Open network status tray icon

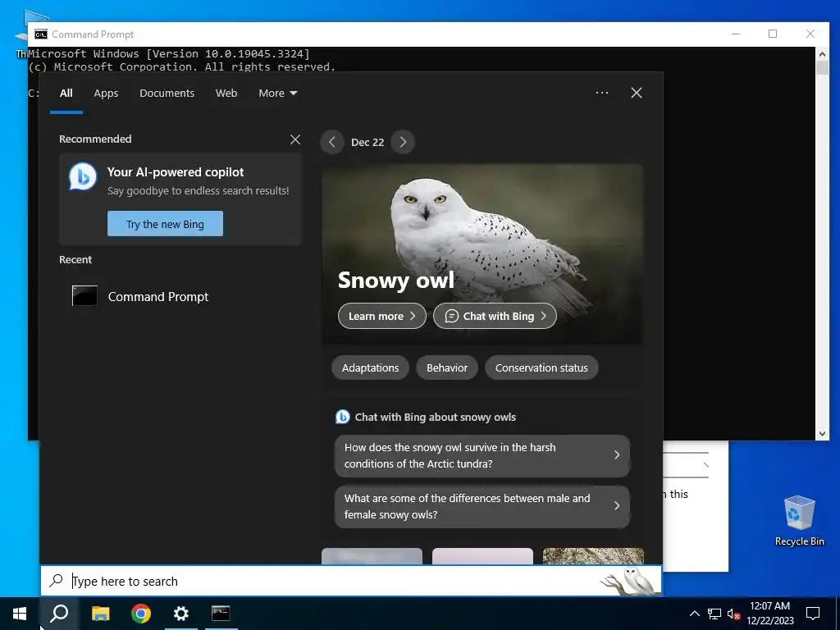(714, 614)
